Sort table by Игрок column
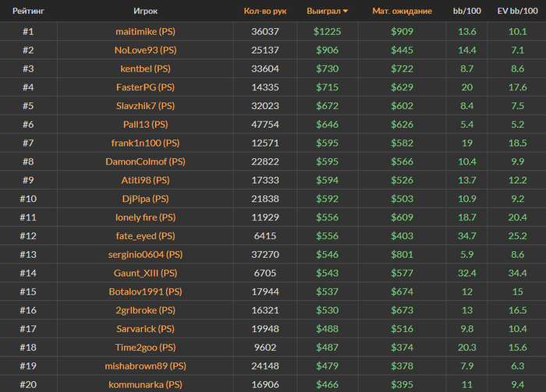The image size is (546, 392). [x=145, y=12]
